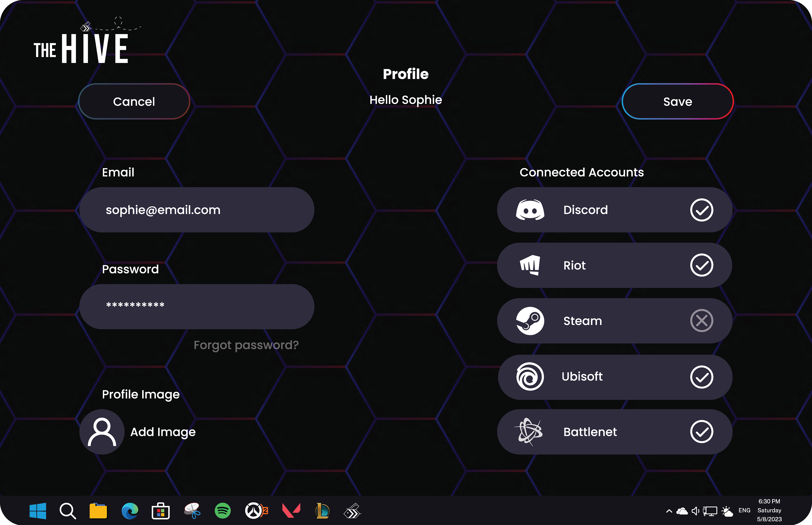812x525 pixels.
Task: Toggle the Riot connected checkmark
Action: coord(702,265)
